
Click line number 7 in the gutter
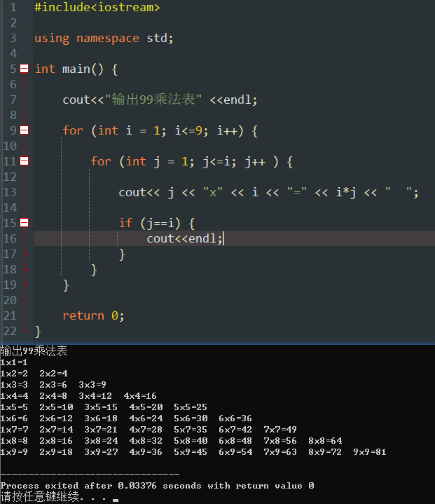(13, 100)
